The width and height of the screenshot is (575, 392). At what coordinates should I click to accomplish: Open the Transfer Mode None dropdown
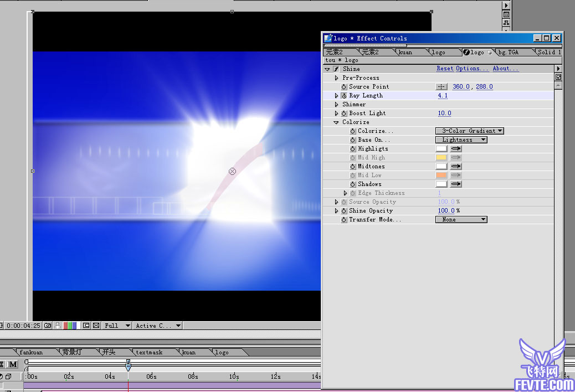461,219
